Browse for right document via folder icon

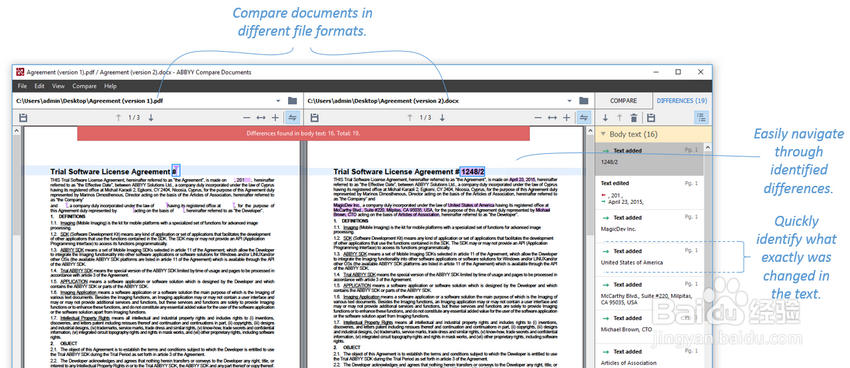point(584,101)
